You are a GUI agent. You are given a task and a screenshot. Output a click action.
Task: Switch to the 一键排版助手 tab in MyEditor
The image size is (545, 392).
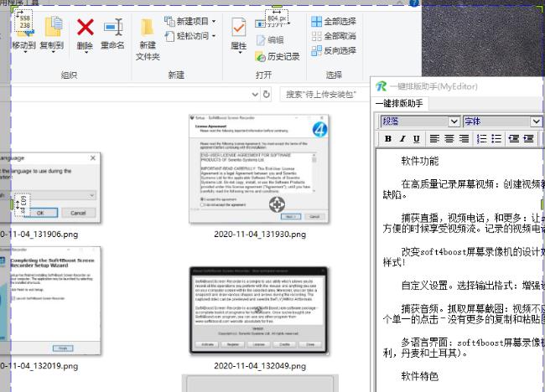pos(400,104)
